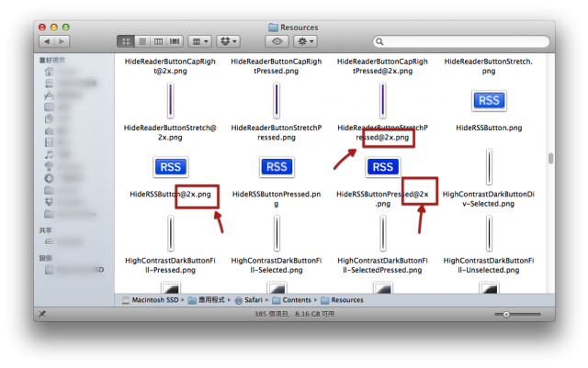The width and height of the screenshot is (588, 368).
Task: Switch to column view
Action: (x=158, y=41)
